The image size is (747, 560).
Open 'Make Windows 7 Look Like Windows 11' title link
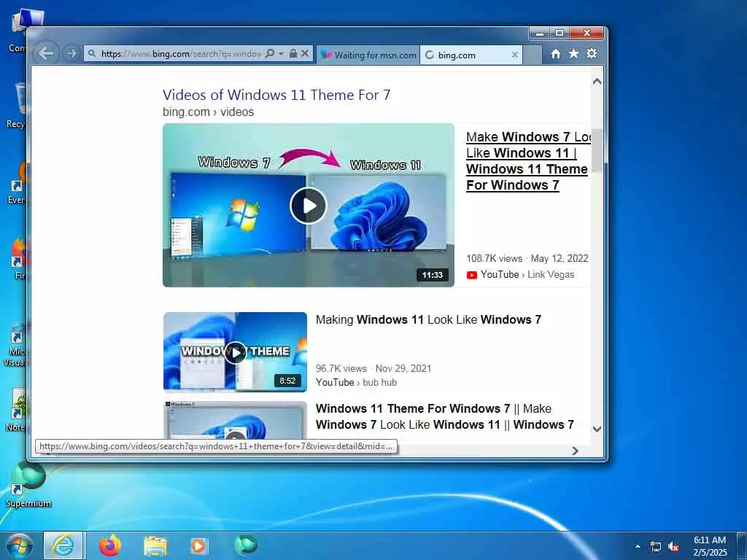(x=528, y=161)
